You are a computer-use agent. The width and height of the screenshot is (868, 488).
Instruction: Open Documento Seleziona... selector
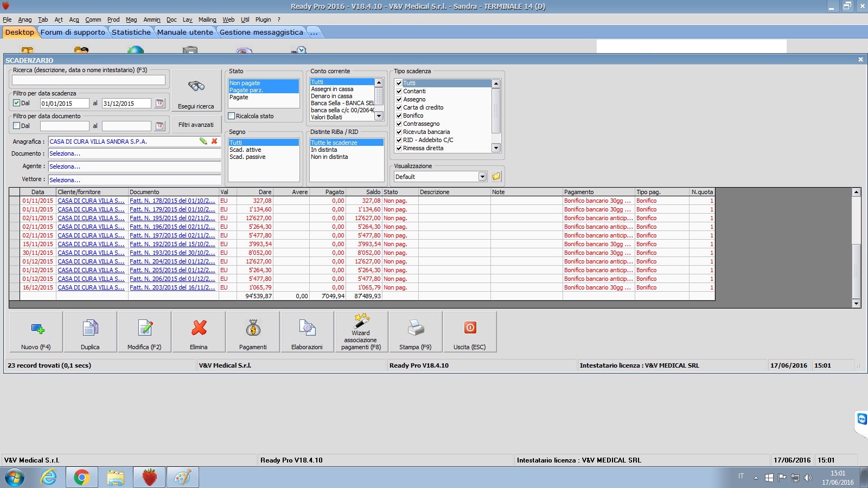(135, 153)
